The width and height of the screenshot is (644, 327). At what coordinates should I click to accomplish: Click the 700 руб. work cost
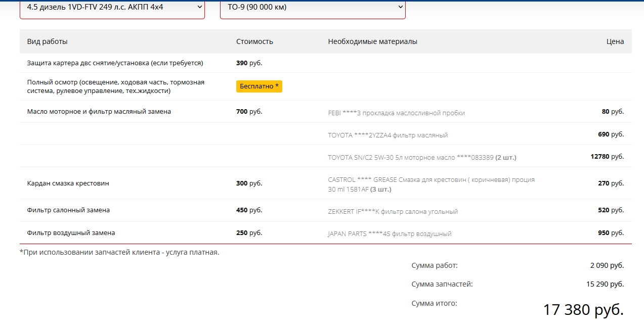tap(249, 112)
